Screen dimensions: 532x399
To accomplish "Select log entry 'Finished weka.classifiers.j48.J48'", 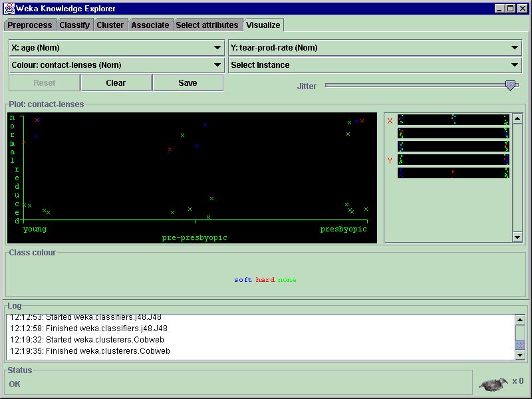I will [x=89, y=329].
